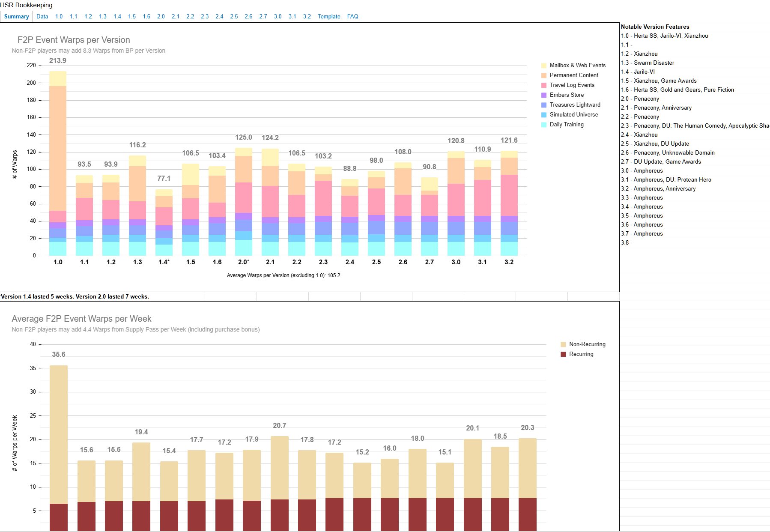Click the 35.6 label in weekly chart
Screen dimensions: 770x532
coord(59,354)
